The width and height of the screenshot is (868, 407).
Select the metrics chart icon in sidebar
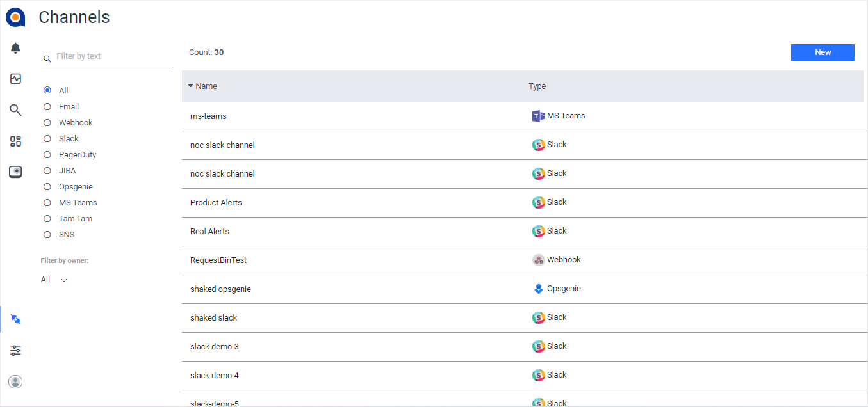coord(15,78)
